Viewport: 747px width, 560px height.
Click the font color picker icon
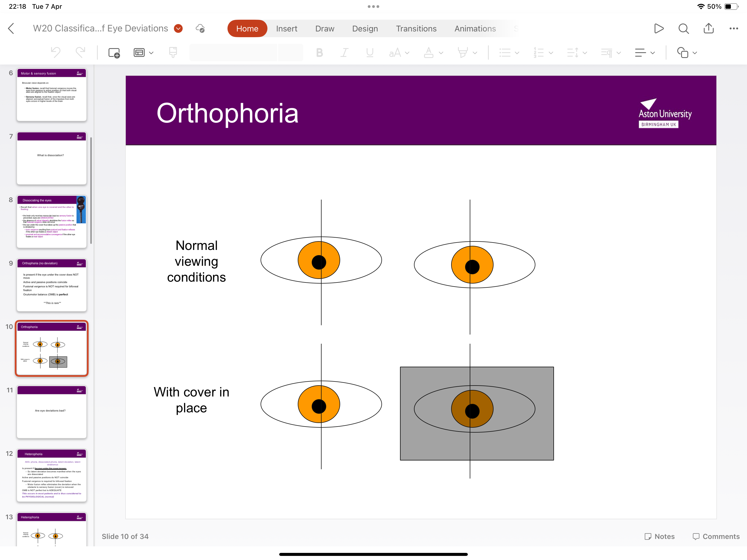coord(428,53)
